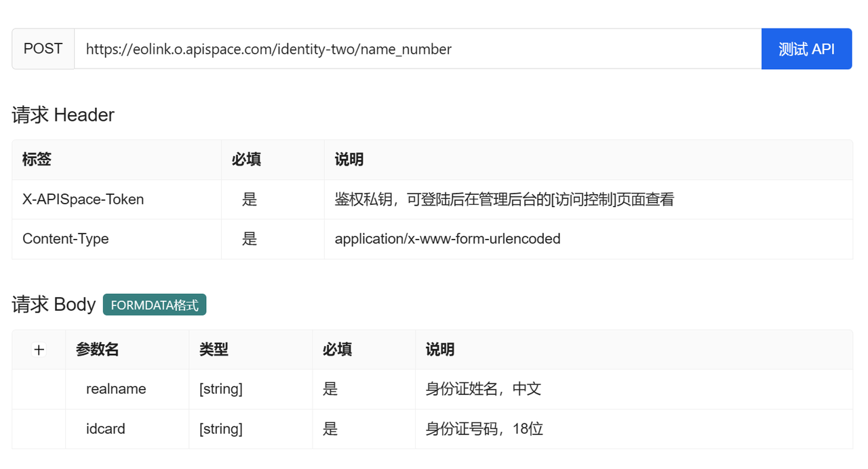Click the [string] type of realname
868x469 pixels.
pos(221,389)
